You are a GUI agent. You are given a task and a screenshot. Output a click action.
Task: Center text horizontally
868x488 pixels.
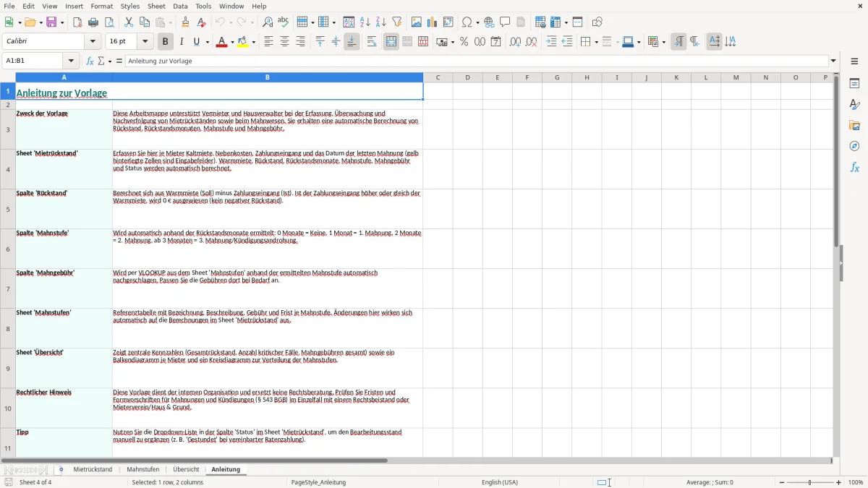pyautogui.click(x=285, y=42)
